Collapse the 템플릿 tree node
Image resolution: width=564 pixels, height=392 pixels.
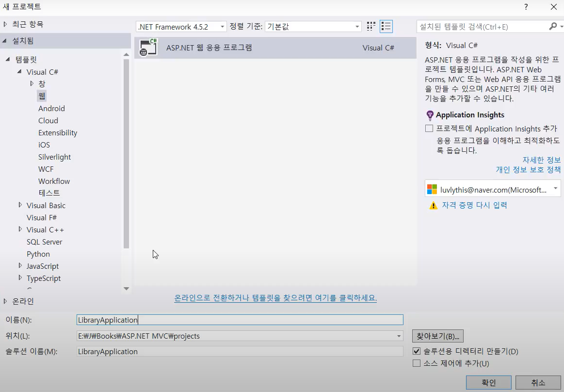(8, 59)
